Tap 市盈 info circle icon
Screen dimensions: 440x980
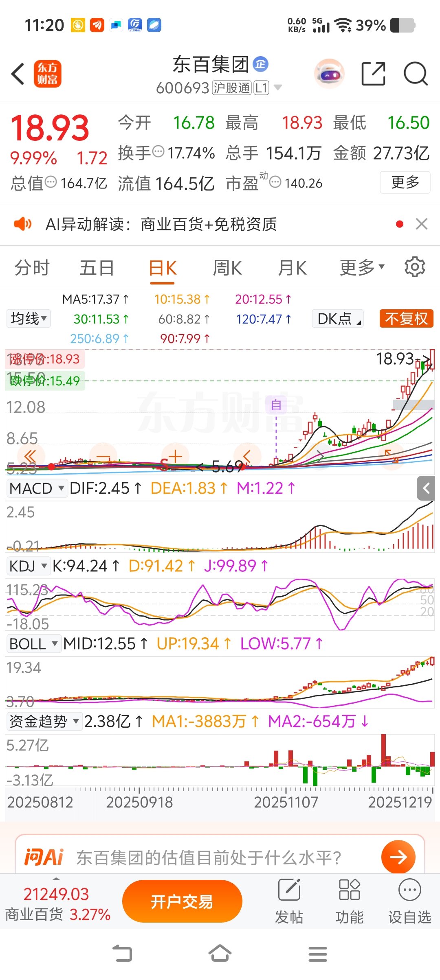[x=275, y=182]
